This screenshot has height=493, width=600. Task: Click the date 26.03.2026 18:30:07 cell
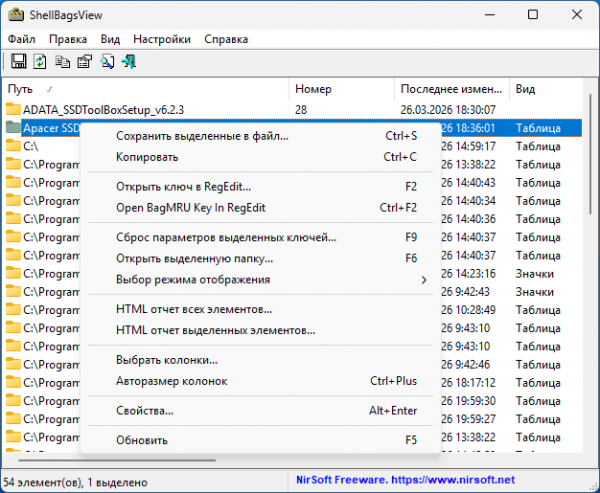pos(448,110)
